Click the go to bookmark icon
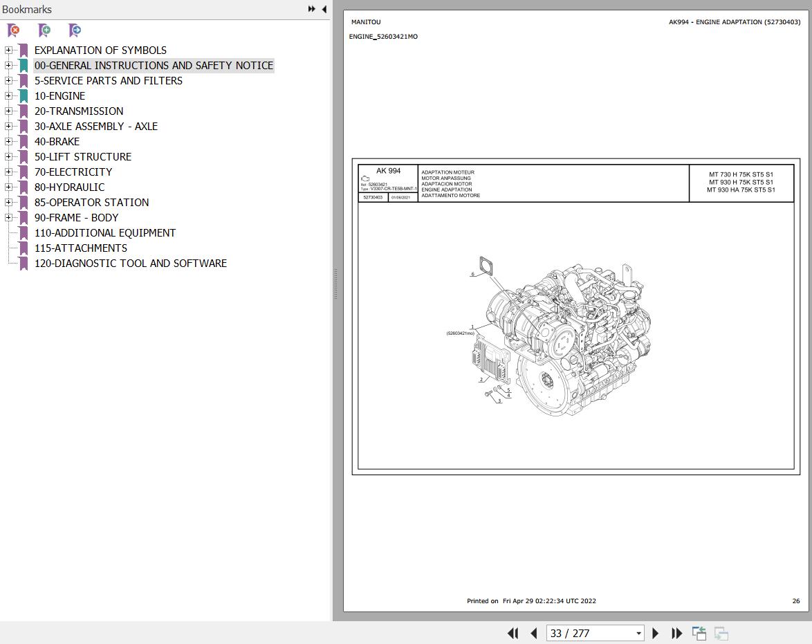 click(75, 30)
